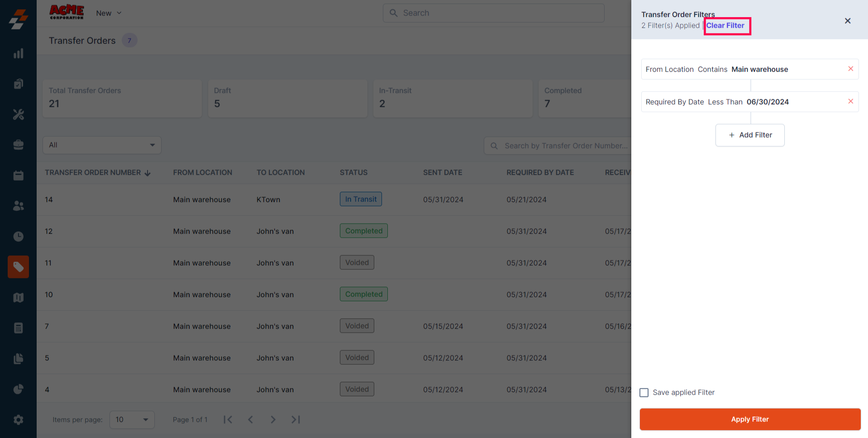Open the bar chart dashboard sidebar icon
This screenshot has height=438, width=868.
pos(18,53)
